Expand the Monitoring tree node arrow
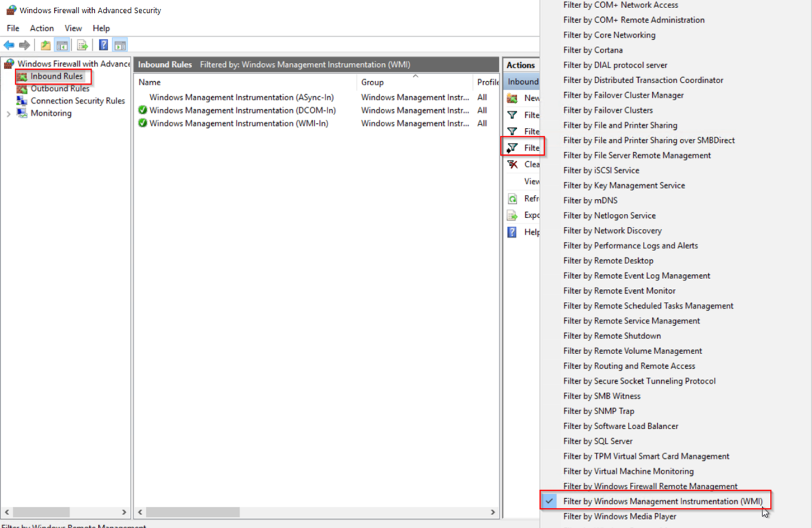Screen dimensions: 812x528 pyautogui.click(x=9, y=114)
